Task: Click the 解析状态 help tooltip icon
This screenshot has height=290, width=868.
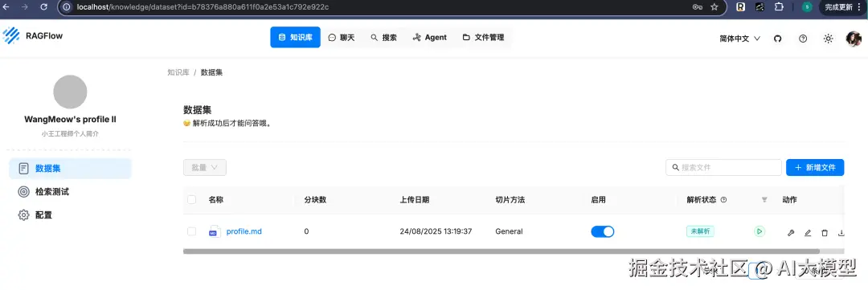Action: [723, 200]
